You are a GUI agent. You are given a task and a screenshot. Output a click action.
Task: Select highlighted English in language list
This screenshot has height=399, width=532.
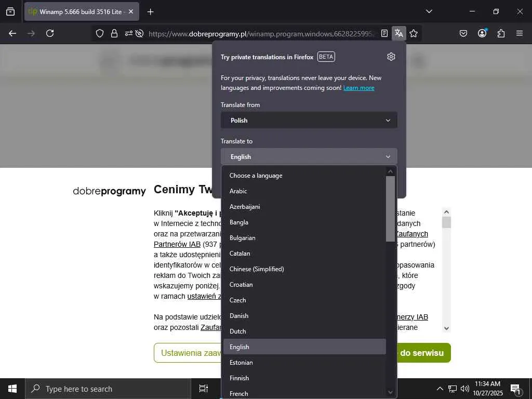(304, 347)
